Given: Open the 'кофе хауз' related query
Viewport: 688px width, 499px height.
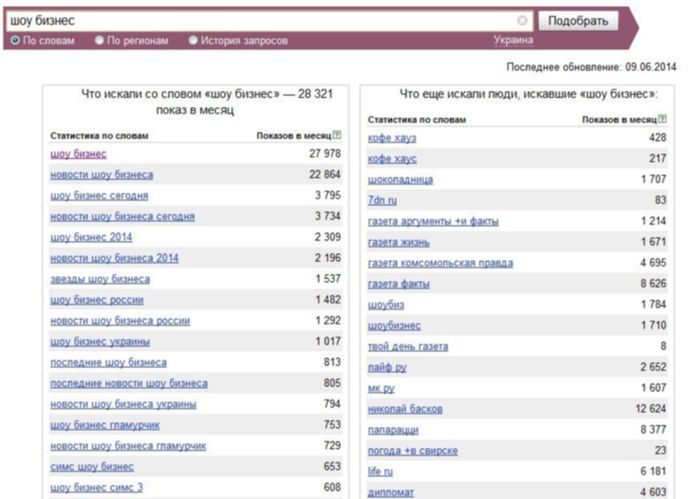Looking at the screenshot, I should click(x=392, y=138).
